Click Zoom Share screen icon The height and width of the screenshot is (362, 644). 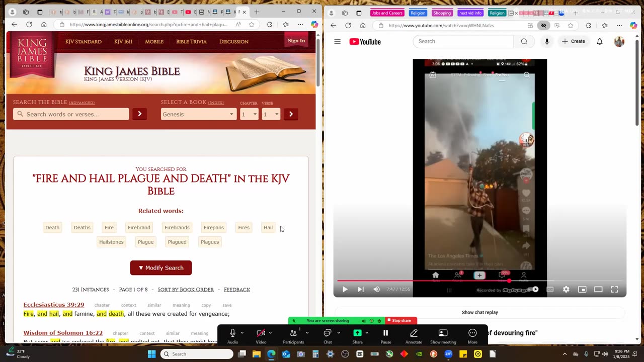pyautogui.click(x=357, y=333)
